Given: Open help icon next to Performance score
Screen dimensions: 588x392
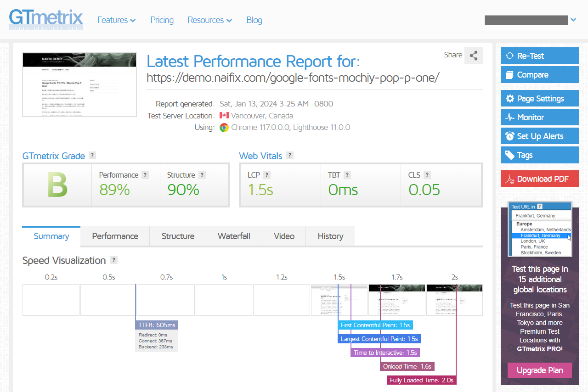Looking at the screenshot, I should (145, 175).
